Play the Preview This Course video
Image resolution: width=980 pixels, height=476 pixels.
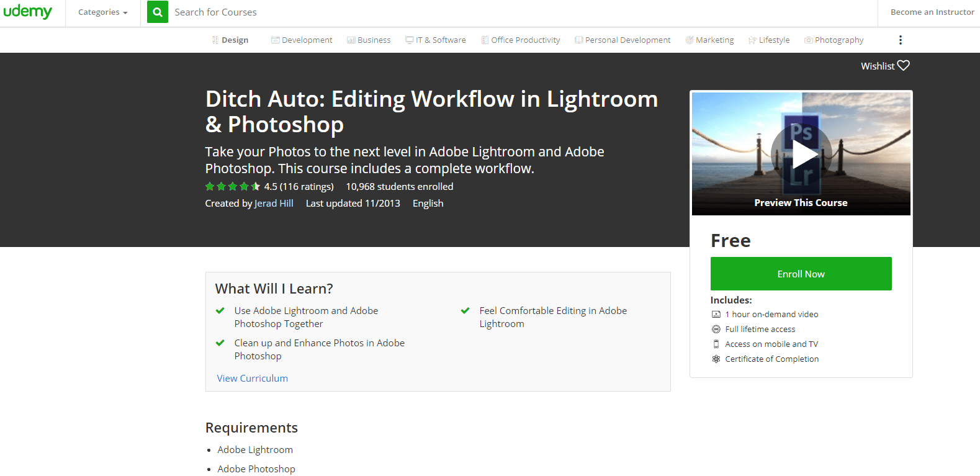pyautogui.click(x=801, y=154)
